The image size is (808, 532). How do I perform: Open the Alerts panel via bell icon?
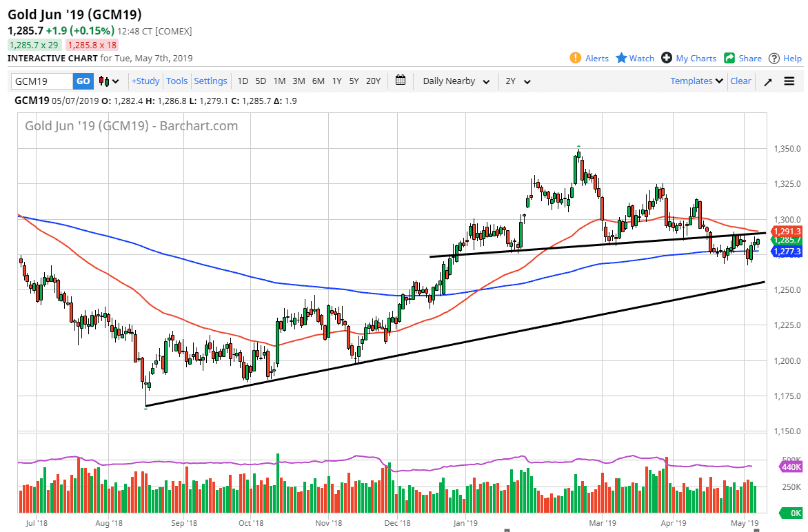[576, 58]
